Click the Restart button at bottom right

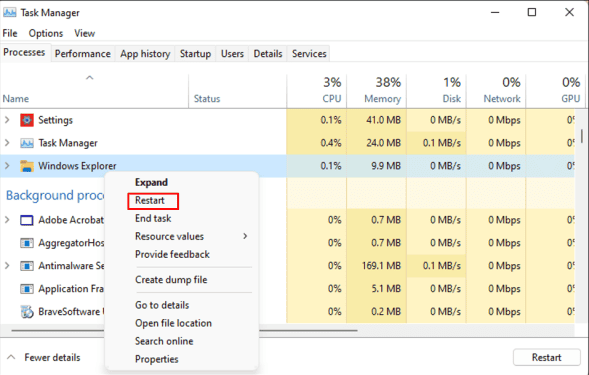click(x=547, y=357)
